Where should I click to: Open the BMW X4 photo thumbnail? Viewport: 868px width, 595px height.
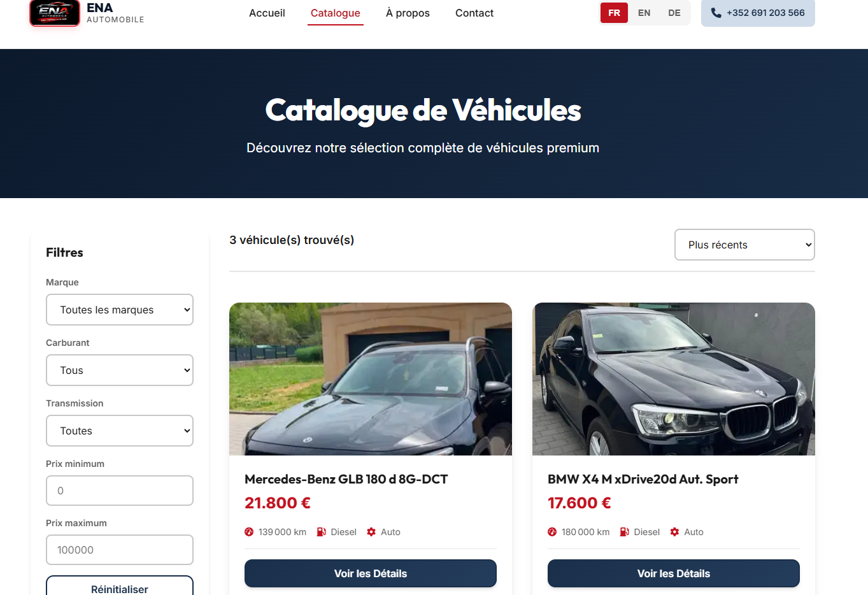click(674, 379)
